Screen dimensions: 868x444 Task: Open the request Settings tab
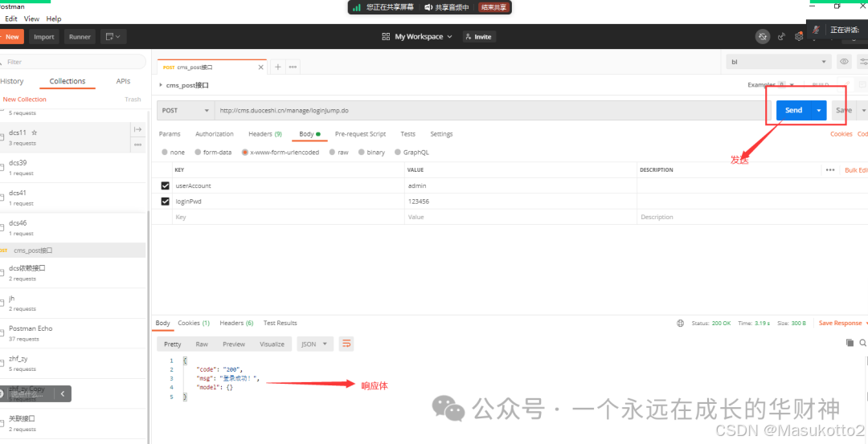click(441, 134)
